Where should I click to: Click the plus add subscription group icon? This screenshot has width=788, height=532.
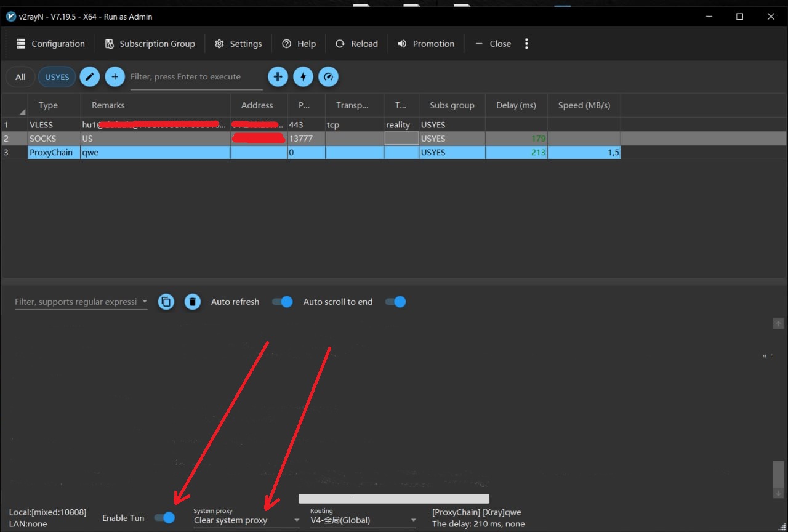(x=115, y=77)
